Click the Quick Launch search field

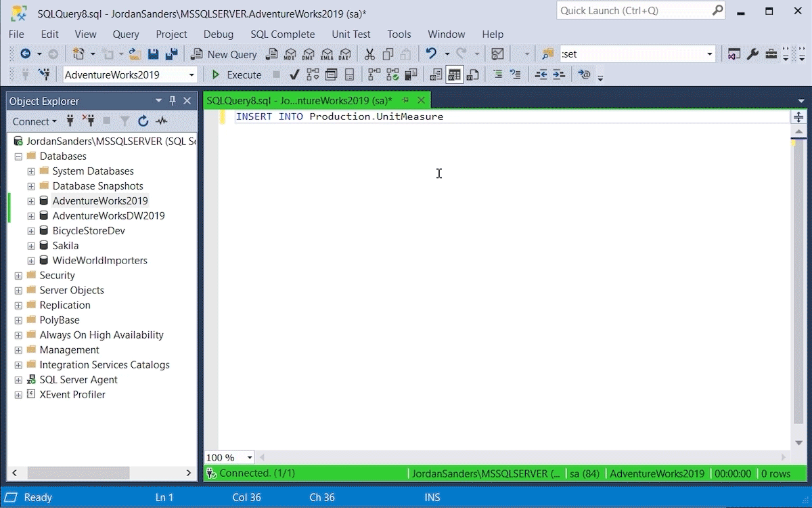[x=634, y=11]
